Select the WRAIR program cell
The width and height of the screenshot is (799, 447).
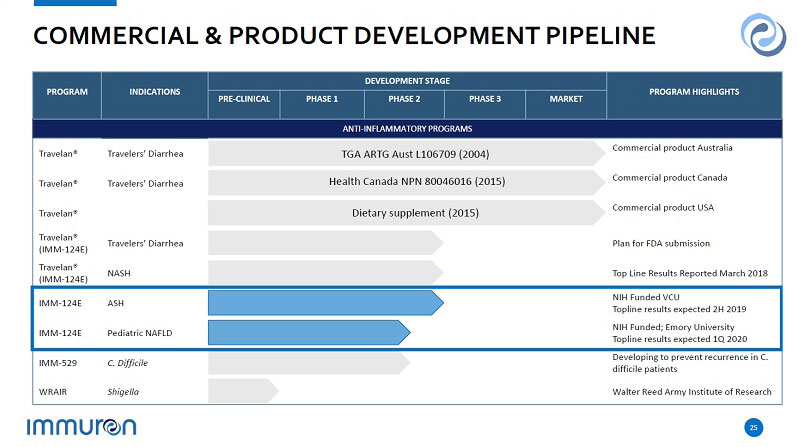[53, 392]
